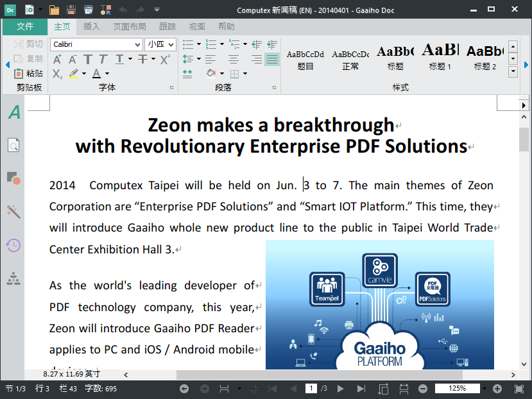Click the 粘贴 paste button

[x=28, y=73]
